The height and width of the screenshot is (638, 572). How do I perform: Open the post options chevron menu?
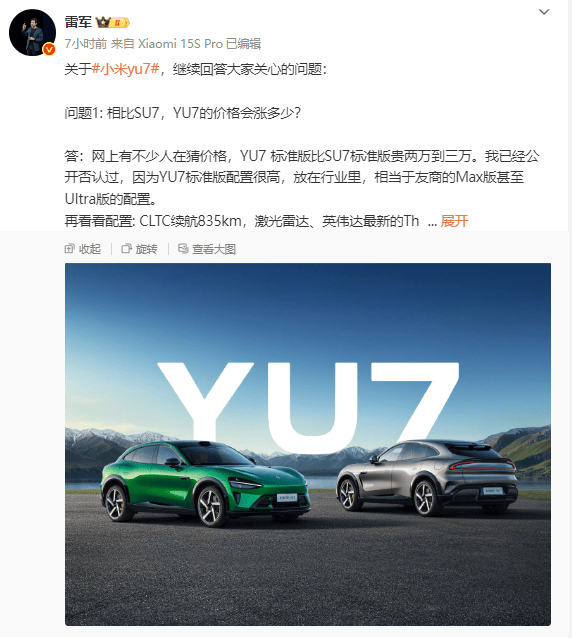544,12
